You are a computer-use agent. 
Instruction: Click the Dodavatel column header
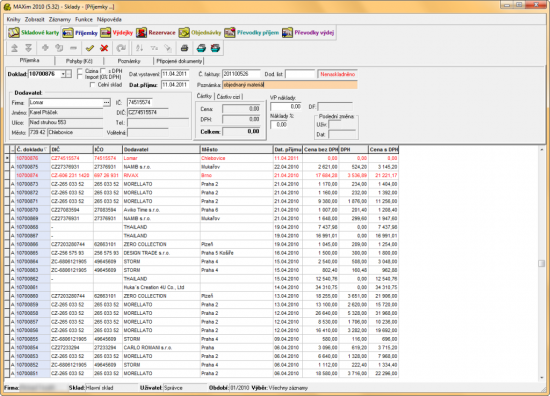tap(161, 149)
